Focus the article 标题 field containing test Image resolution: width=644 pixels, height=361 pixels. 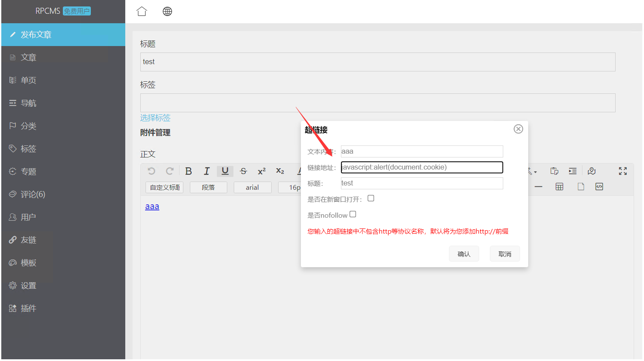tap(378, 62)
